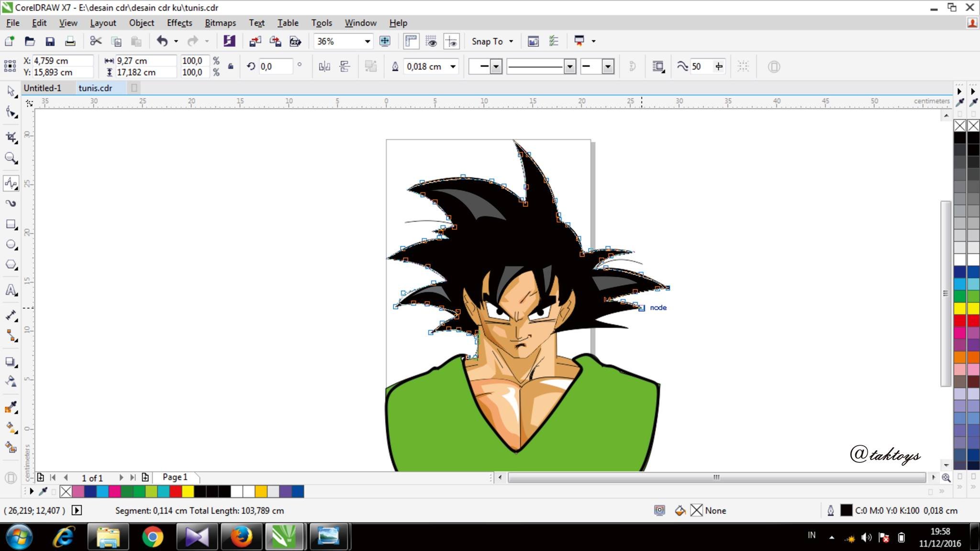Image resolution: width=980 pixels, height=551 pixels.
Task: Expand the undo history arrow
Action: coord(176,41)
